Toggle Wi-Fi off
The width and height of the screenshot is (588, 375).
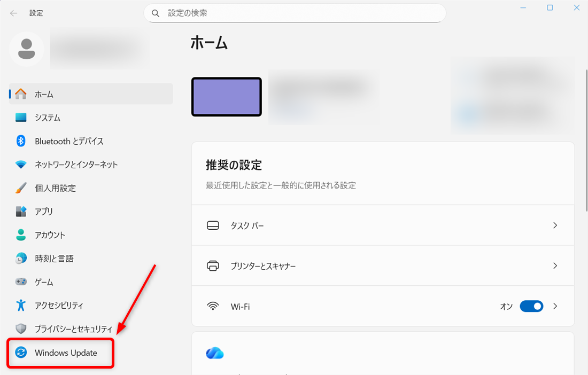[531, 306]
